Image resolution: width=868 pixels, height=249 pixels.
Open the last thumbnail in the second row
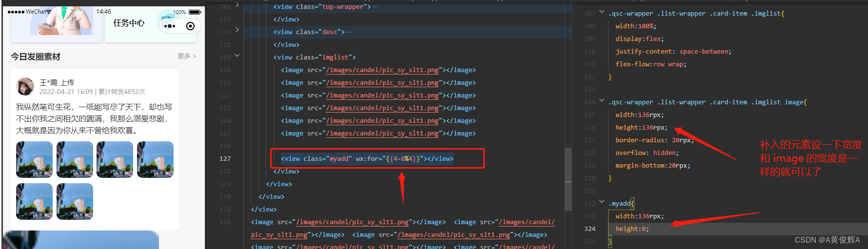click(x=75, y=201)
